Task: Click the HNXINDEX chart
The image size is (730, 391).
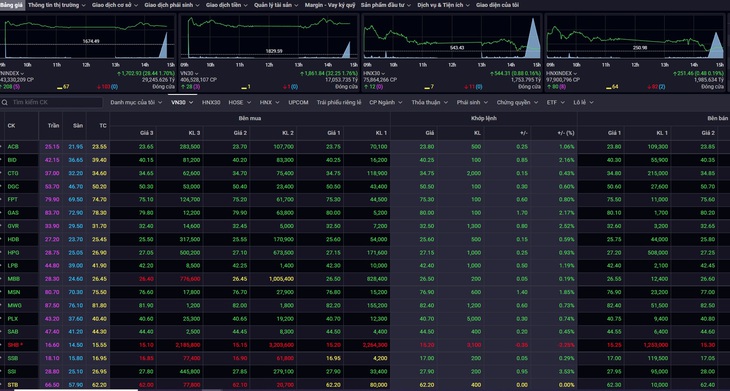Action: tap(635, 37)
